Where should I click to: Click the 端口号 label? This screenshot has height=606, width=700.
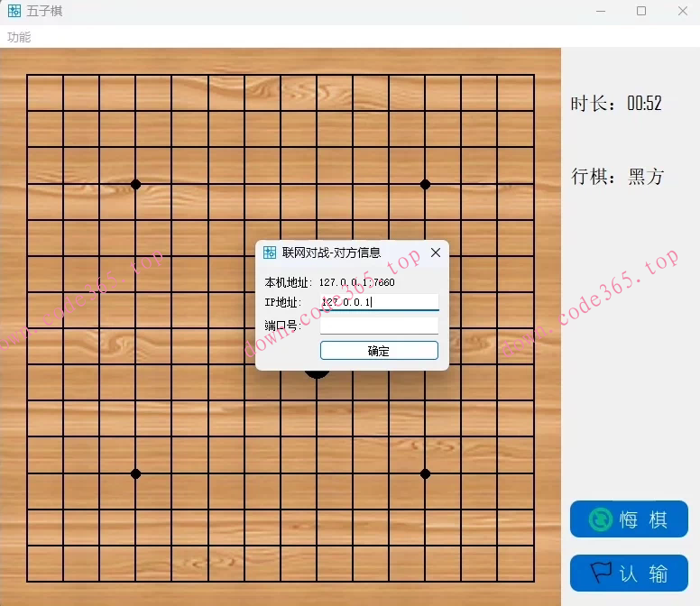tap(282, 326)
